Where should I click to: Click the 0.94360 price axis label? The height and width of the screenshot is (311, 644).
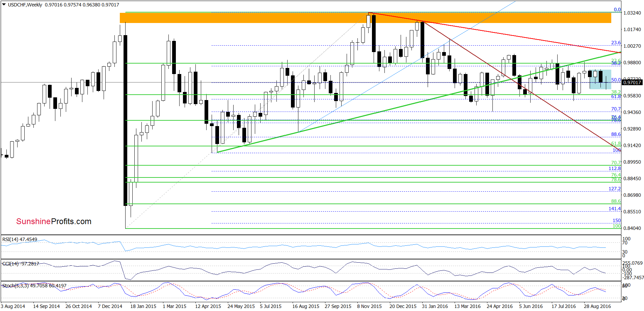pos(632,112)
